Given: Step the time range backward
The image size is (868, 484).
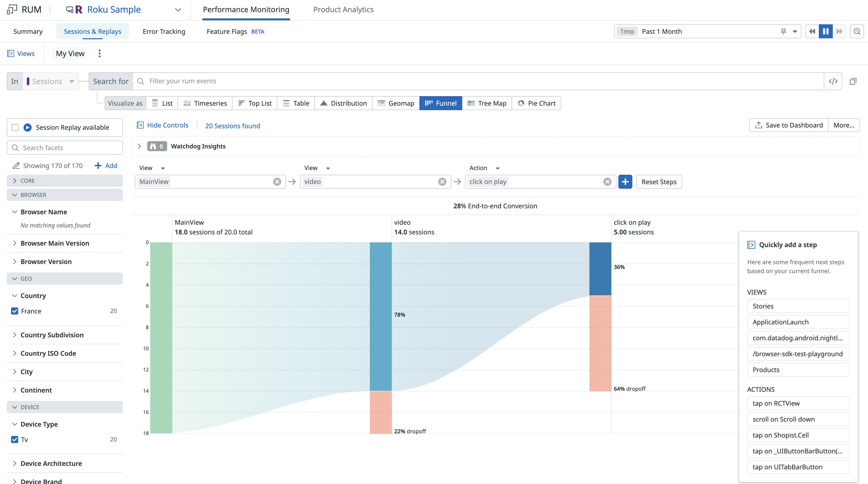Looking at the screenshot, I should click(x=812, y=31).
